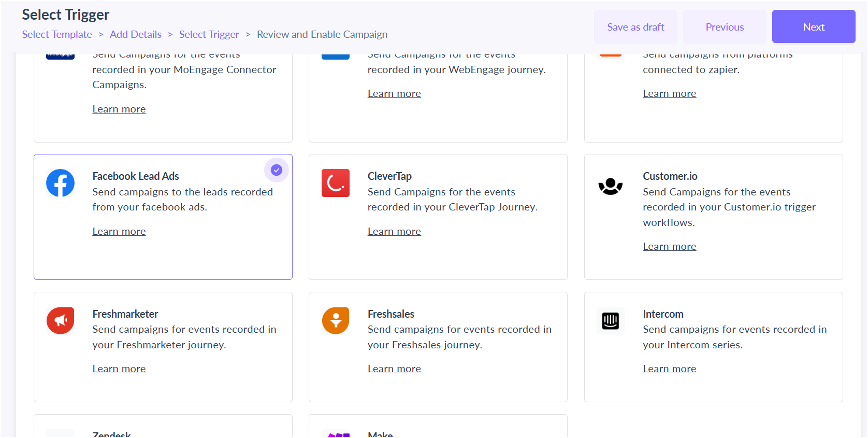Select the Freshmarketer trigger title

click(x=125, y=314)
